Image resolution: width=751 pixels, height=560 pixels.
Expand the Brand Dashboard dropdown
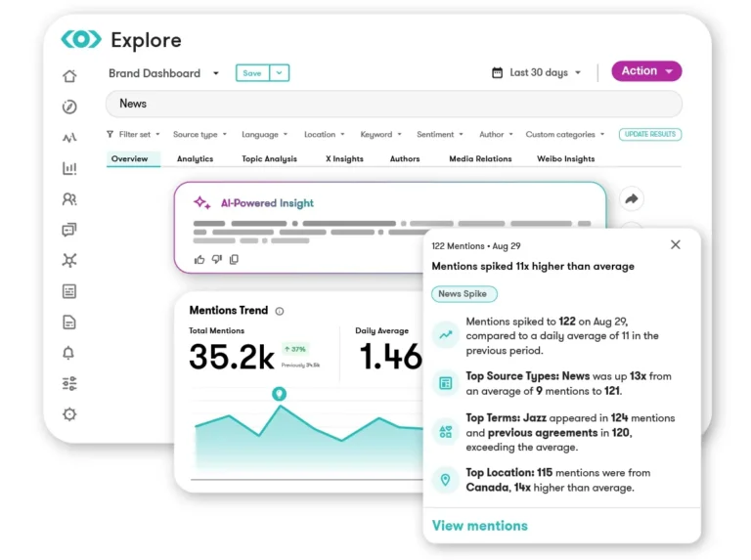click(216, 73)
